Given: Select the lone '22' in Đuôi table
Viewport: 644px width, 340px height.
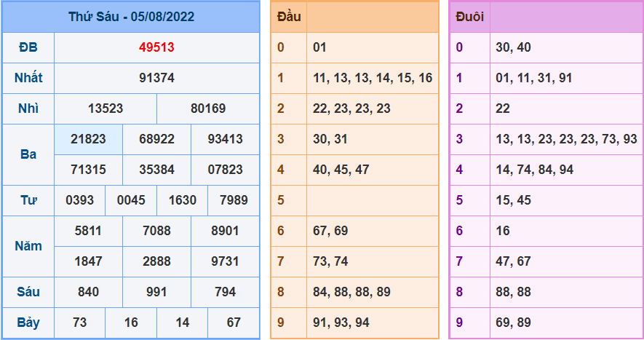Looking at the screenshot, I should tap(503, 108).
